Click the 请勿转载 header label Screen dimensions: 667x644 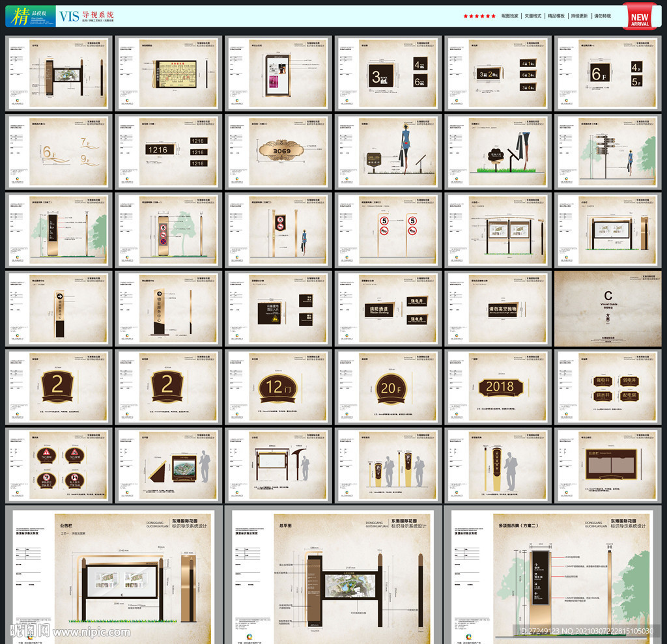tap(602, 16)
